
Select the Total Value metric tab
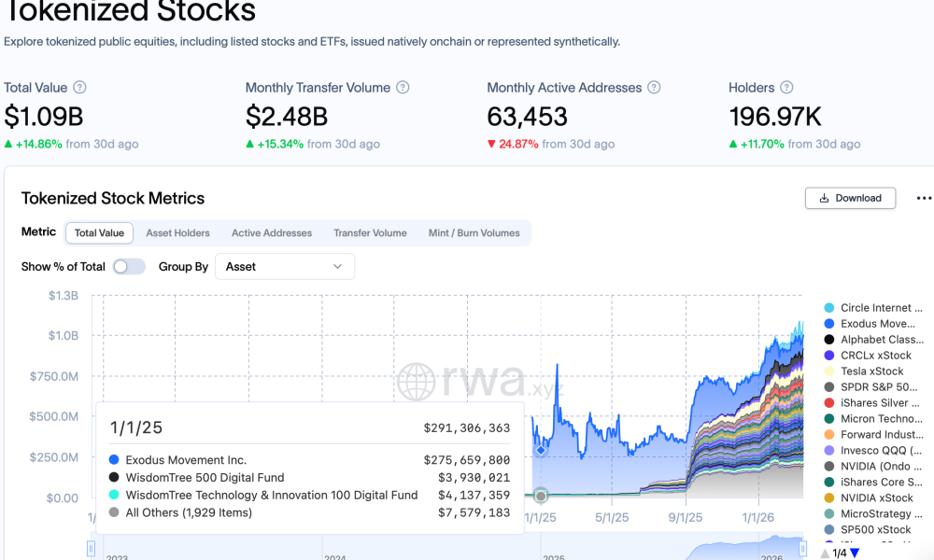pos(99,233)
